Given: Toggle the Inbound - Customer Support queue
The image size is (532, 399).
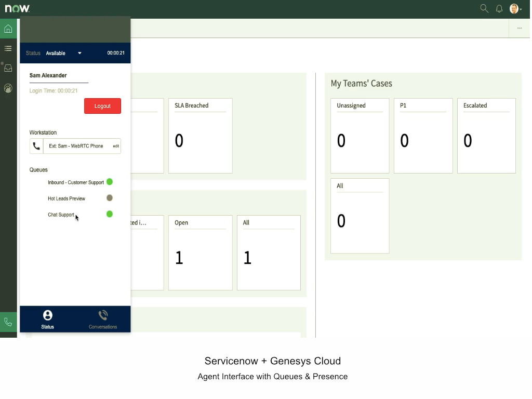Looking at the screenshot, I should click(x=110, y=182).
